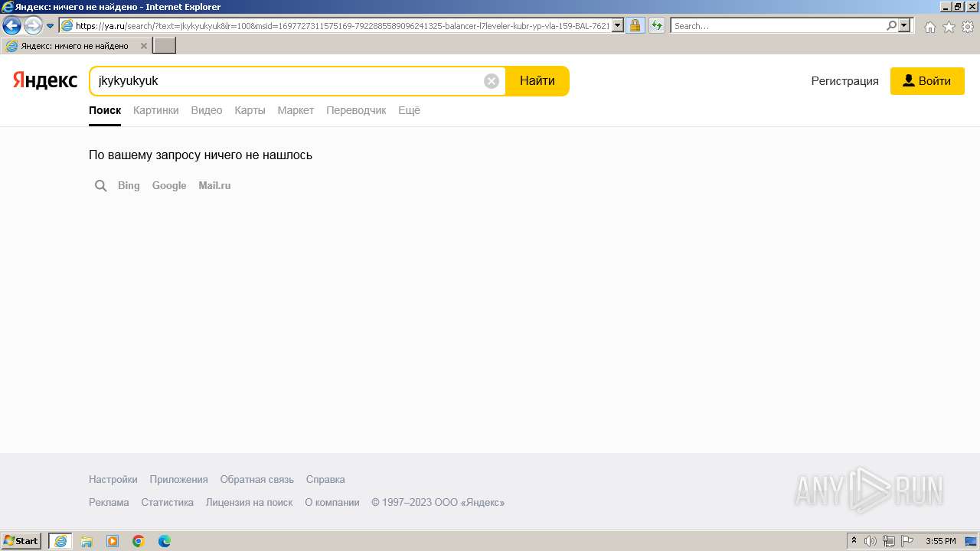Select the Поиск tab
The height and width of the screenshot is (551, 980).
pos(105,110)
